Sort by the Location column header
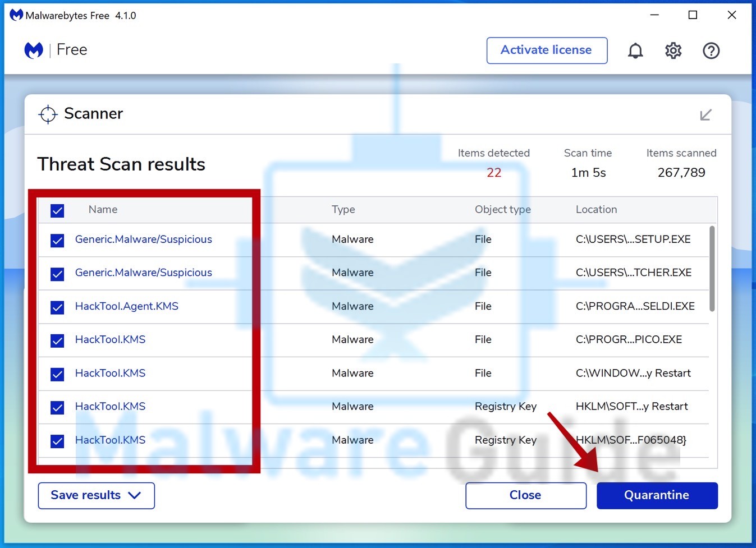The width and height of the screenshot is (756, 548). (x=596, y=210)
